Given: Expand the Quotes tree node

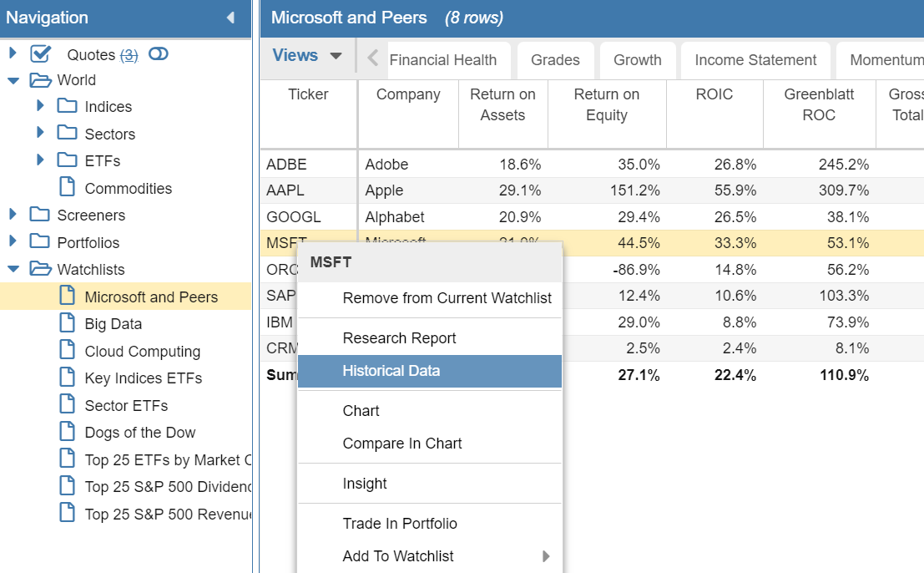Looking at the screenshot, I should point(13,53).
